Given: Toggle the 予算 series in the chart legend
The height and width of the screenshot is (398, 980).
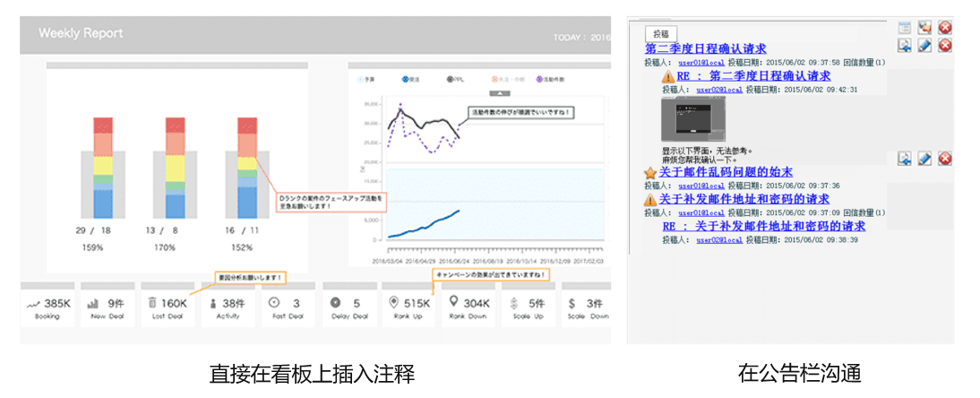Looking at the screenshot, I should point(365,80).
